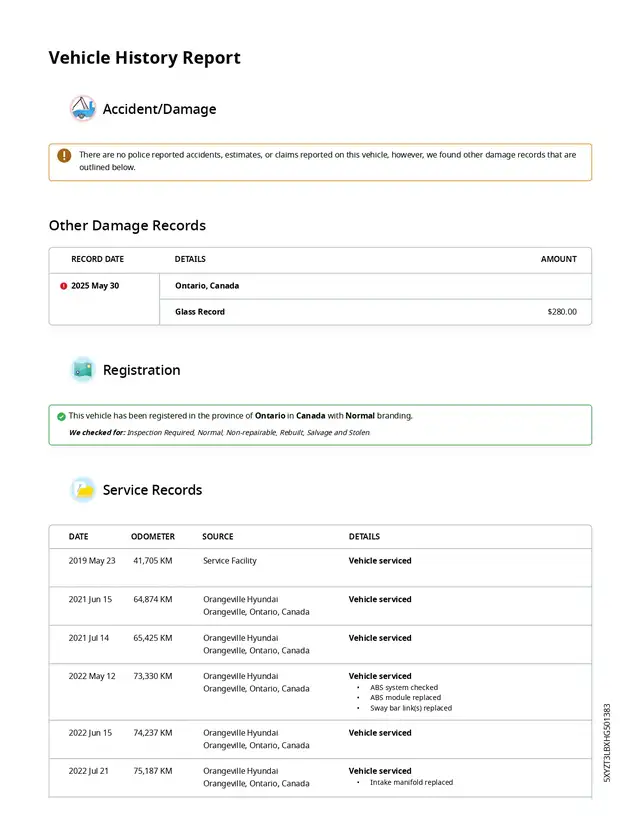640x828 pixels.
Task: Click the orange warning exclamation icon
Action: pos(64,156)
